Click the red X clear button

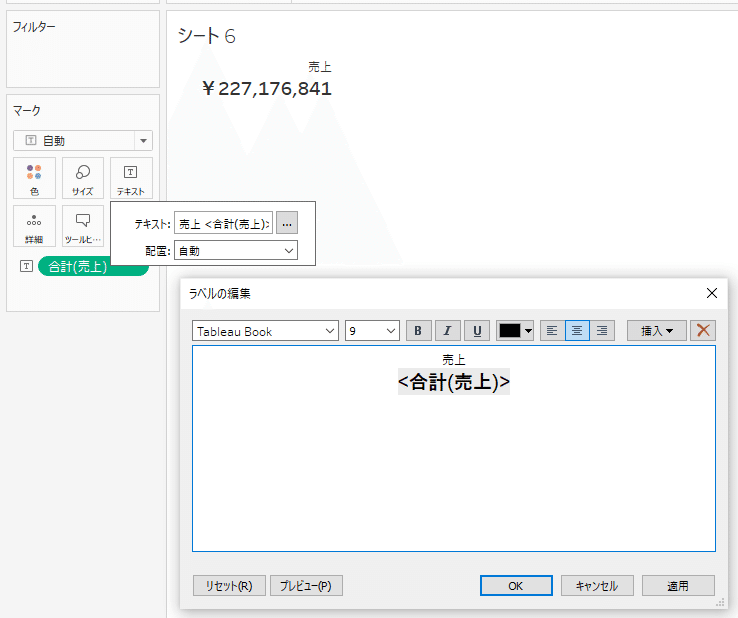703,331
